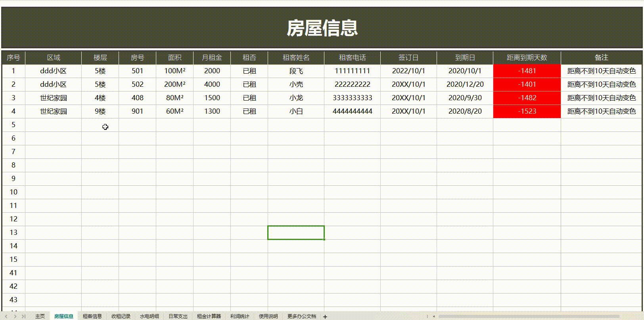Add a new sheet with the plus icon

pos(325,316)
